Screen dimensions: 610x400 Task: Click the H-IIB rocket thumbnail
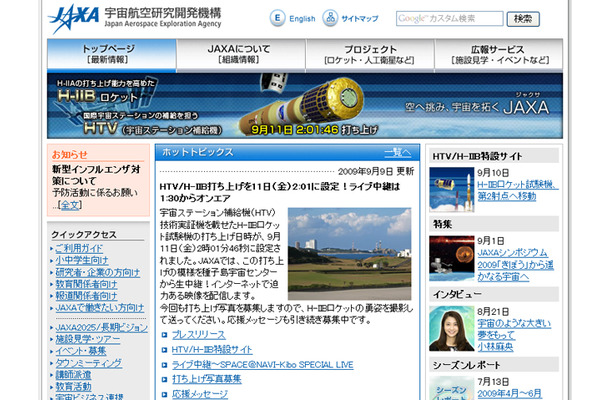(x=452, y=189)
